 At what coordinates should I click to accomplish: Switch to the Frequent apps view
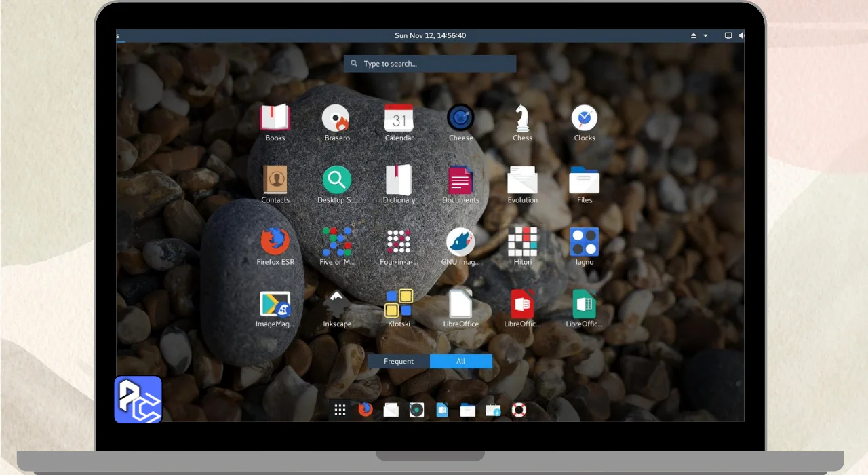pos(399,361)
